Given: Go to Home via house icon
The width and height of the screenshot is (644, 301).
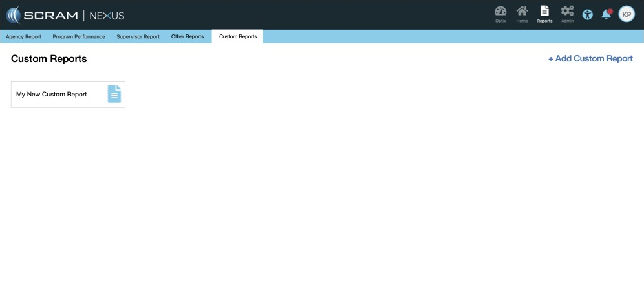Looking at the screenshot, I should point(522,11).
